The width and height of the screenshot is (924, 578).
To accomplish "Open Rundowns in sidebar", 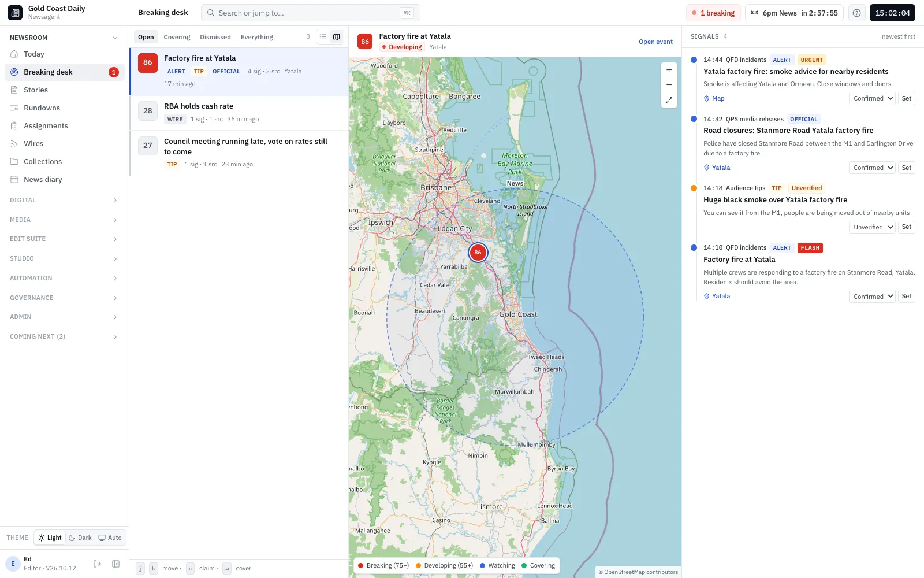I will click(65, 108).
